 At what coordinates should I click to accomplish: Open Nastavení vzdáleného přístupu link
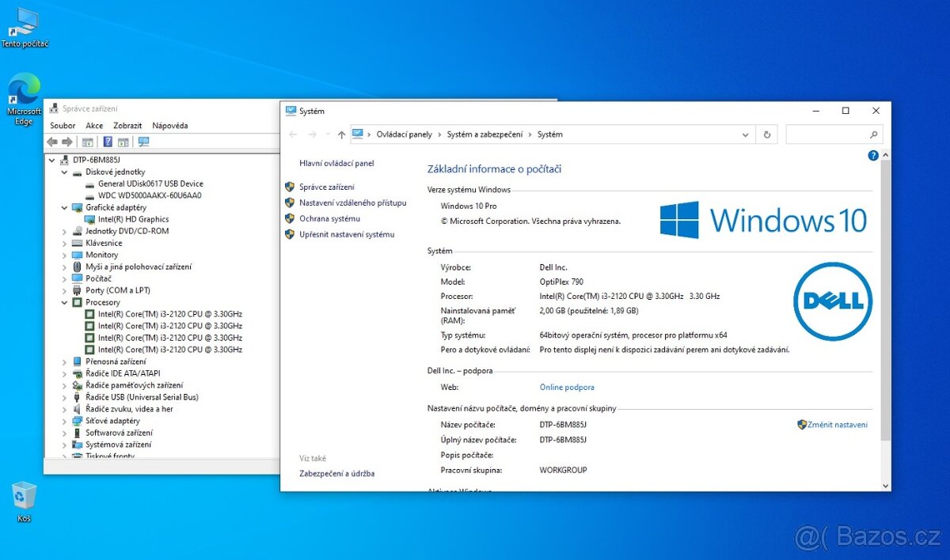tap(353, 202)
